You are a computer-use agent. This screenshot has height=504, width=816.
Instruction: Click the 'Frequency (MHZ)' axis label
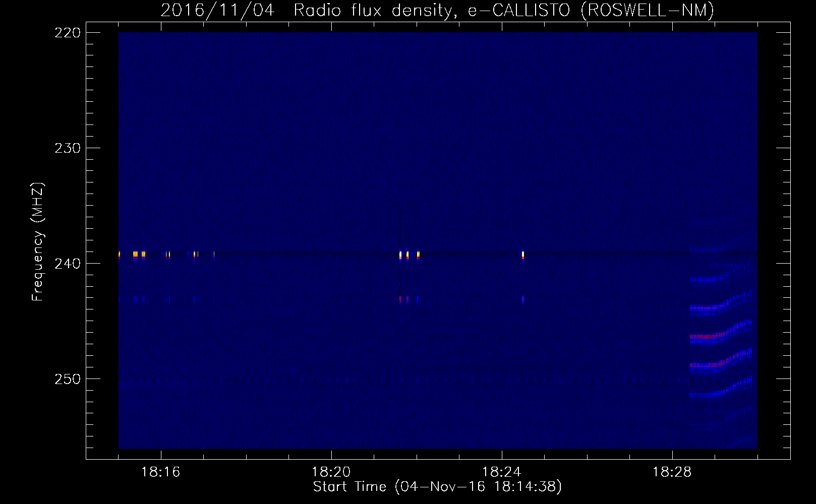point(38,242)
